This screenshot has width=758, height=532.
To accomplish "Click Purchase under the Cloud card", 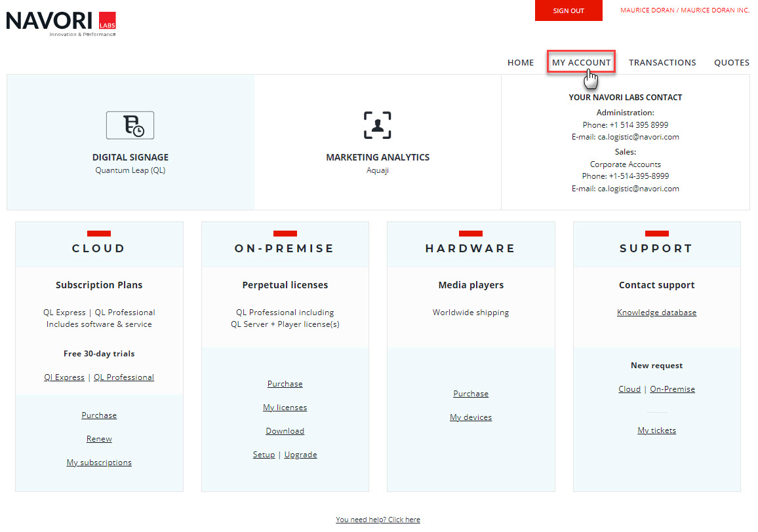I will click(x=99, y=415).
